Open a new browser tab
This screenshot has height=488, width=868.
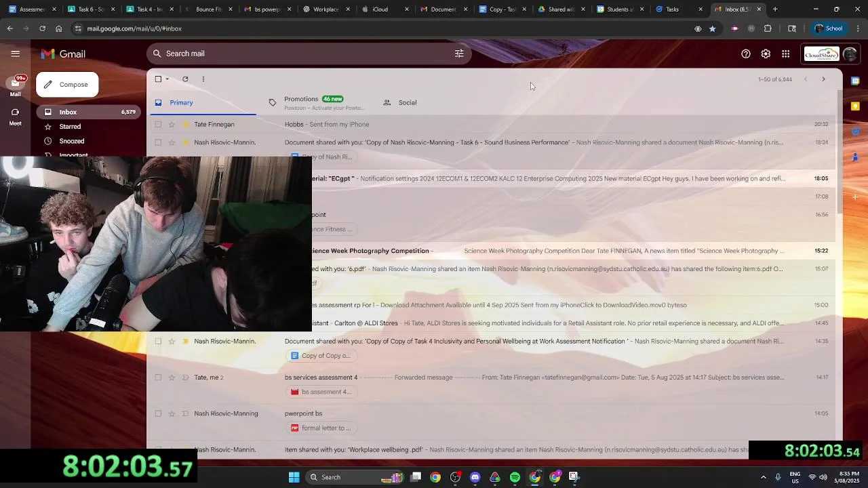[x=775, y=9]
